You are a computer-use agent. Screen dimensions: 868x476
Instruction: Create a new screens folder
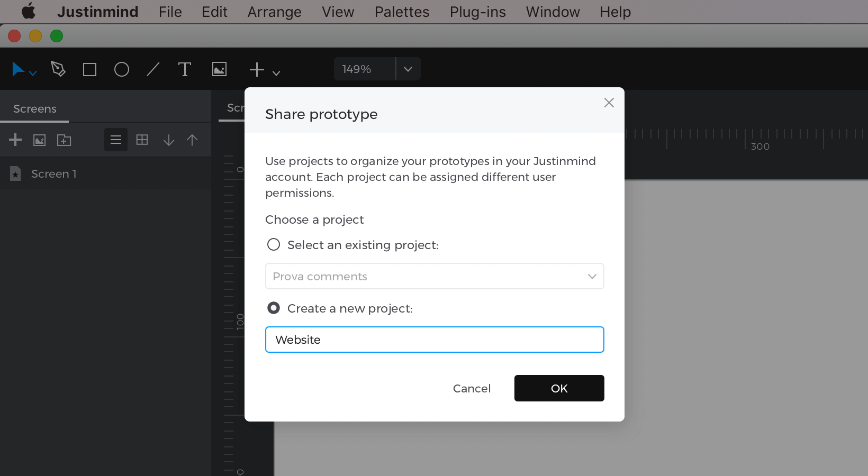(64, 140)
